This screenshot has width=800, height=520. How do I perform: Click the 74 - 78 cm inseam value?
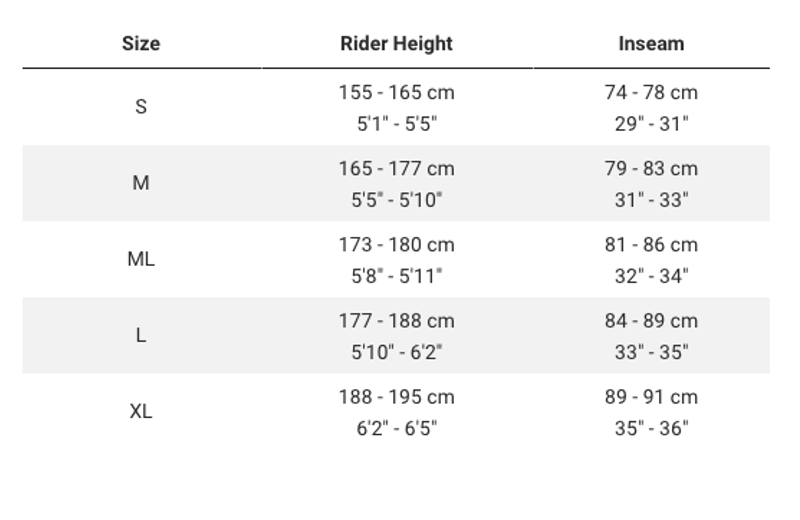651,92
